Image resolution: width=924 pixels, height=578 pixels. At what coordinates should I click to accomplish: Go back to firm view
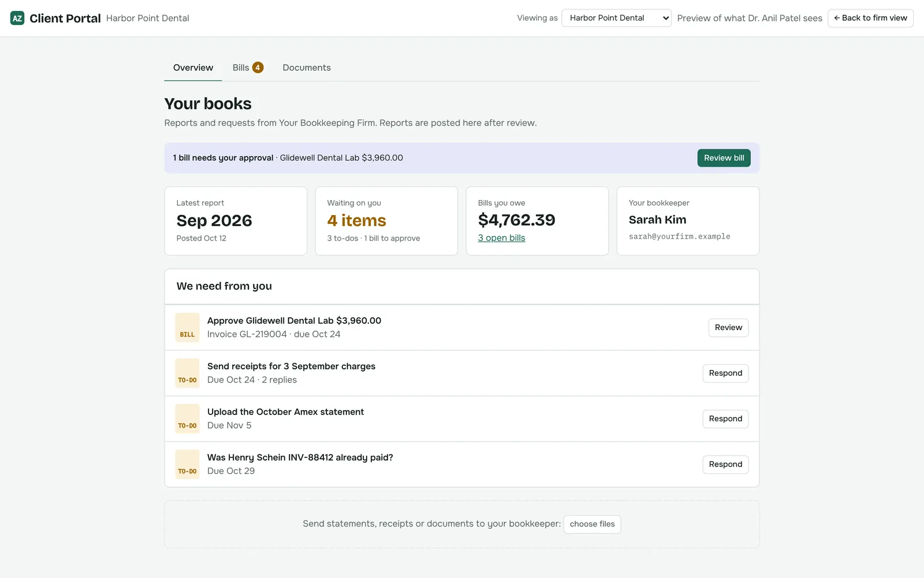[x=870, y=18]
